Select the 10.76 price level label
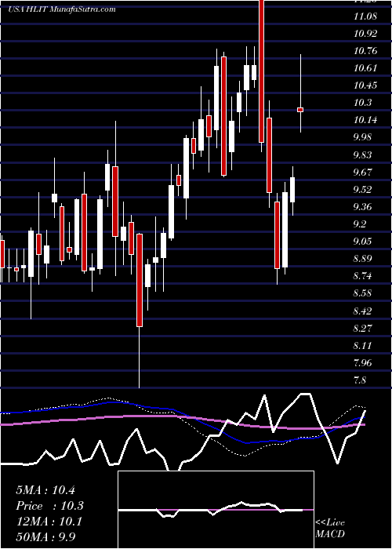 (365, 51)
